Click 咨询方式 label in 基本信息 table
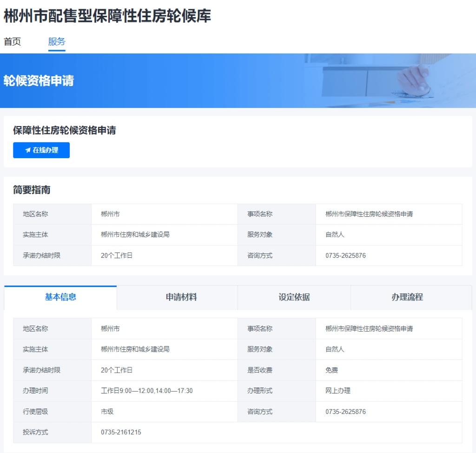This screenshot has width=476, height=453. [x=260, y=412]
